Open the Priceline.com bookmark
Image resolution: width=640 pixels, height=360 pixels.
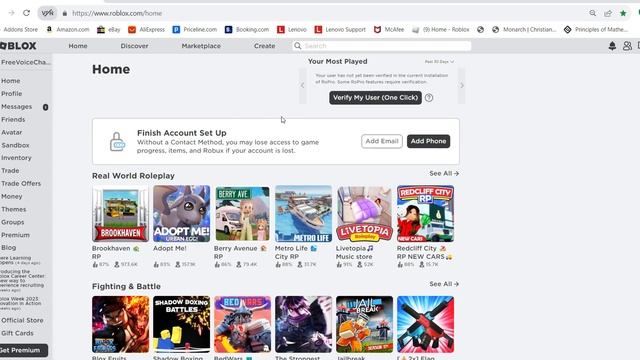195,29
